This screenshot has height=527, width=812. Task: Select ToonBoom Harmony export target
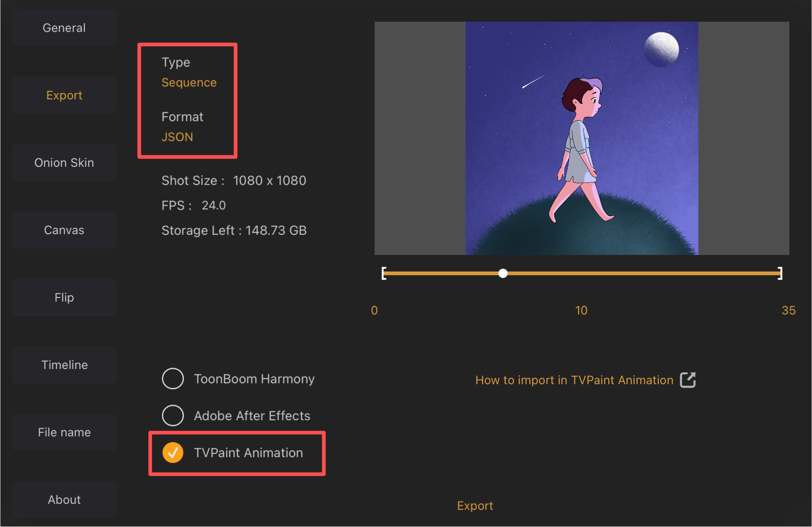coord(173,378)
